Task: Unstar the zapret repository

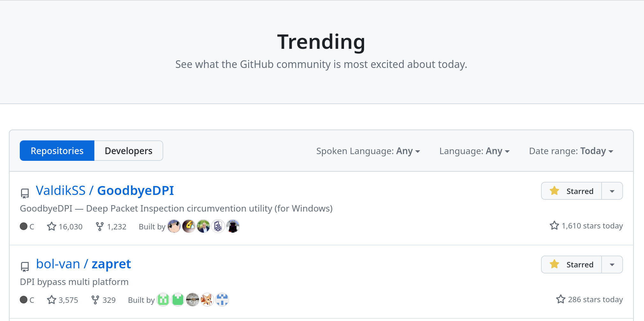Action: (571, 265)
